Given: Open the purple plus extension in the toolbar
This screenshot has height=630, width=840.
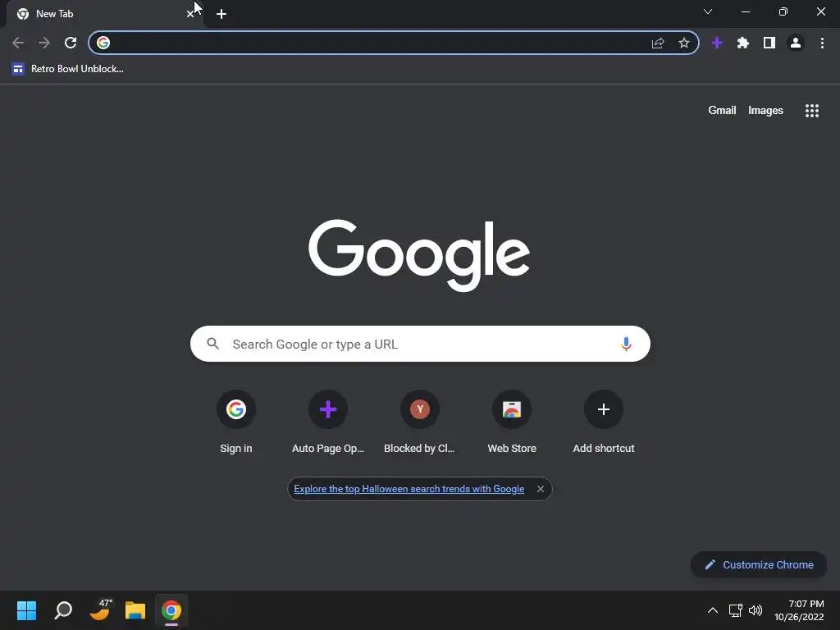Looking at the screenshot, I should [717, 43].
